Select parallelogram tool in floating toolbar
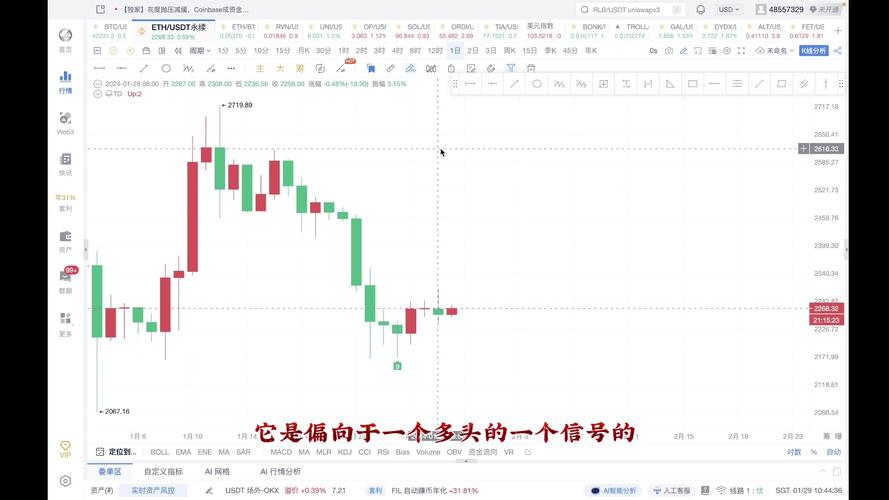Screen dimensions: 889x500 point(781,84)
